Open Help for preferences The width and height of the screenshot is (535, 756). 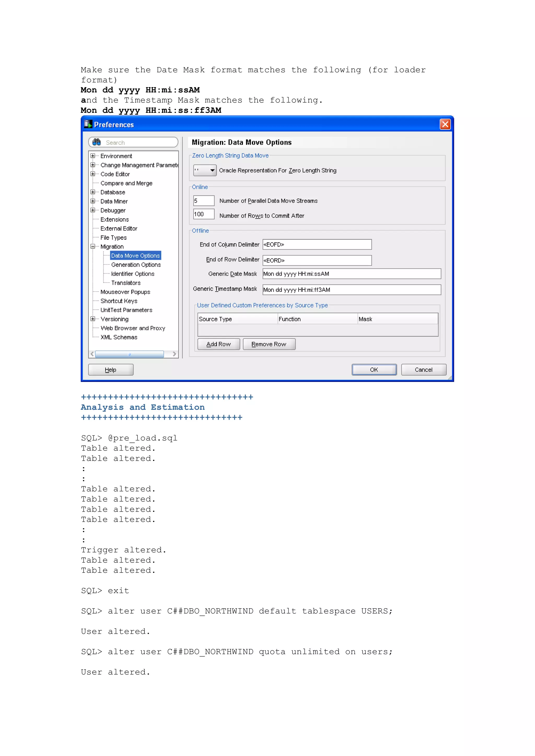111,369
